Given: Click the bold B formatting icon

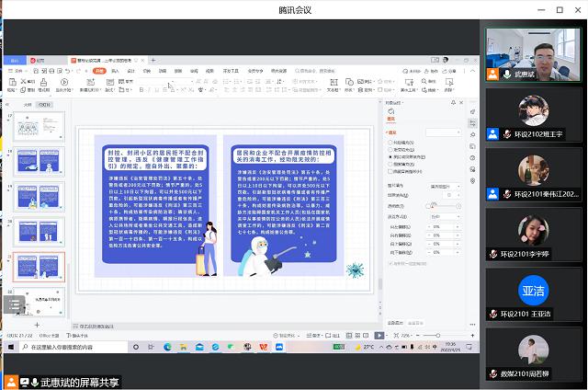Looking at the screenshot, I should (x=141, y=90).
